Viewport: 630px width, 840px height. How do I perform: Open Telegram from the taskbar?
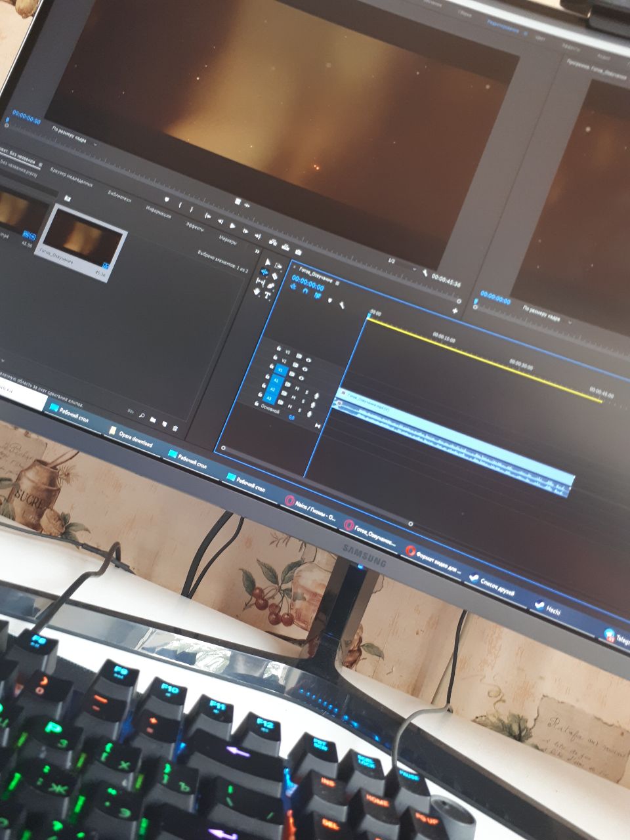pyautogui.click(x=617, y=636)
